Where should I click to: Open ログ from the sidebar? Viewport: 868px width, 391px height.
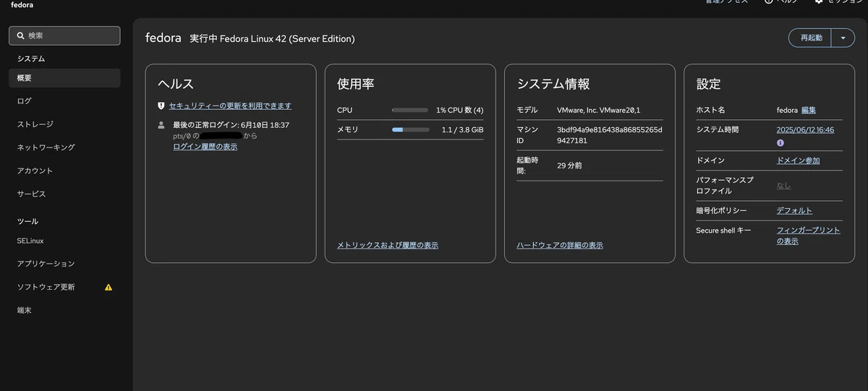point(64,101)
